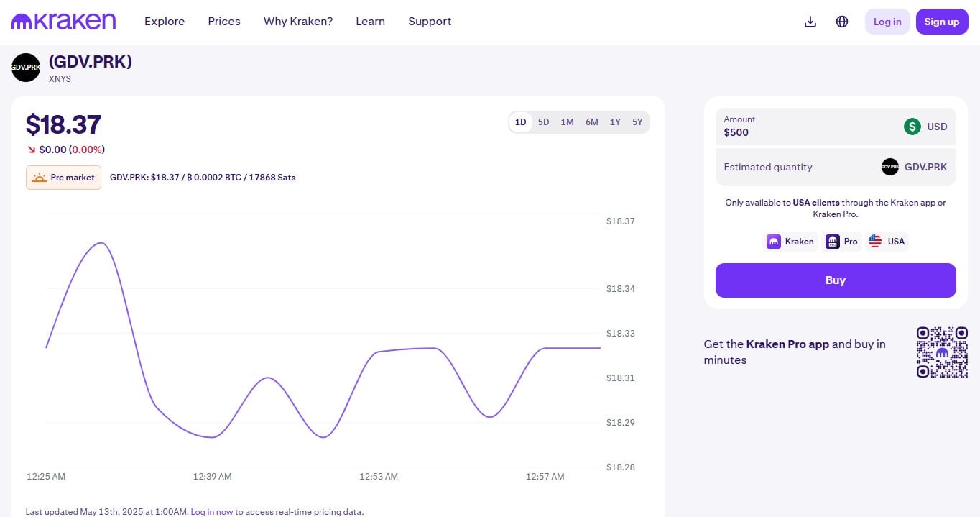The width and height of the screenshot is (980, 517).
Task: Click the Kraken Pro badge icon
Action: point(832,242)
